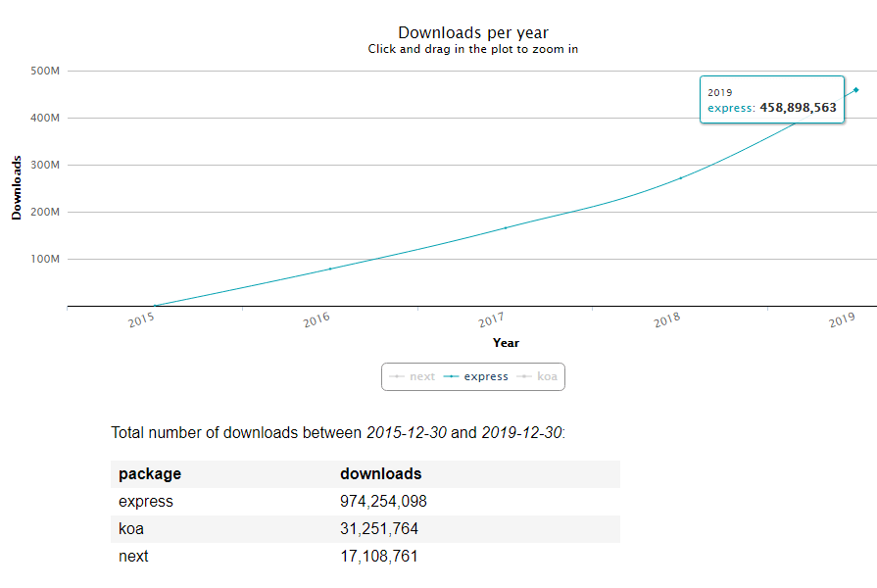Click the 'Click and drag' subtitle text
The image size is (877, 588).
[x=472, y=49]
